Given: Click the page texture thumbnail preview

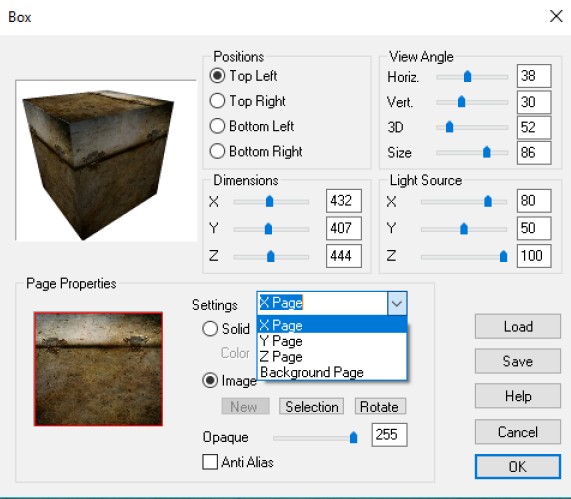Looking at the screenshot, I should 98,369.
